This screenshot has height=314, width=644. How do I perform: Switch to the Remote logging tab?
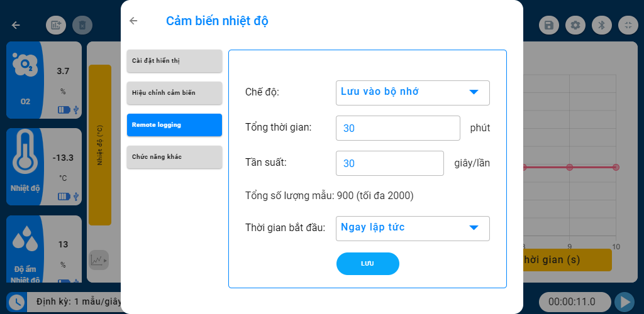[174, 125]
